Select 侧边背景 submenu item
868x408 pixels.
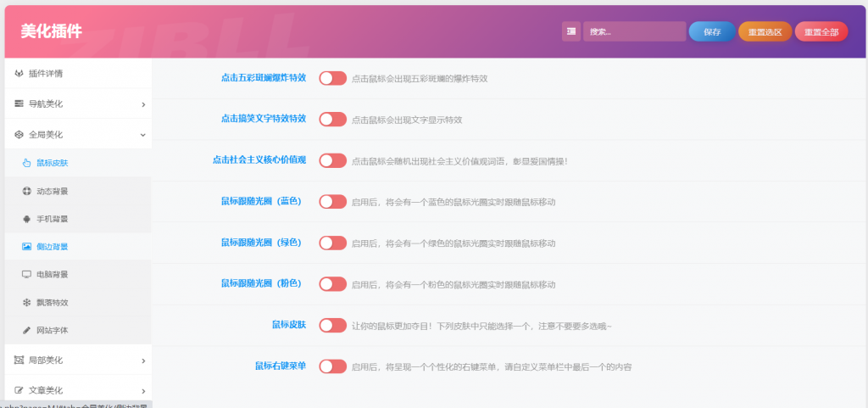78,247
